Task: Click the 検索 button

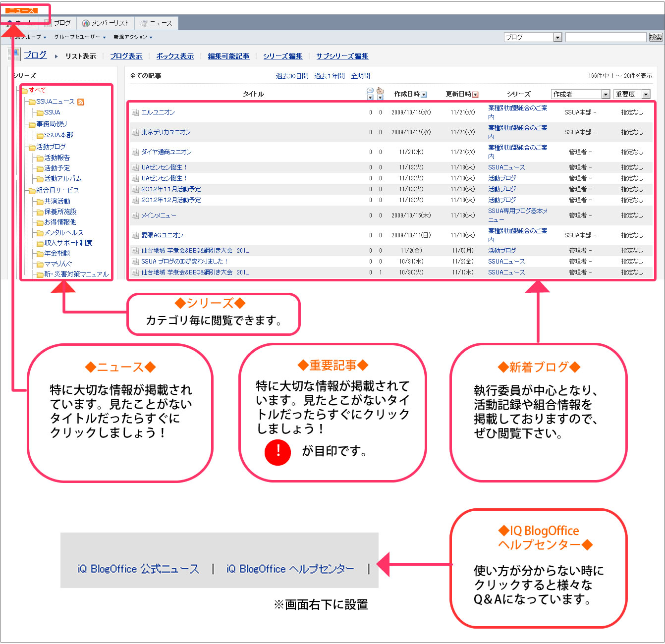Action: pyautogui.click(x=656, y=37)
